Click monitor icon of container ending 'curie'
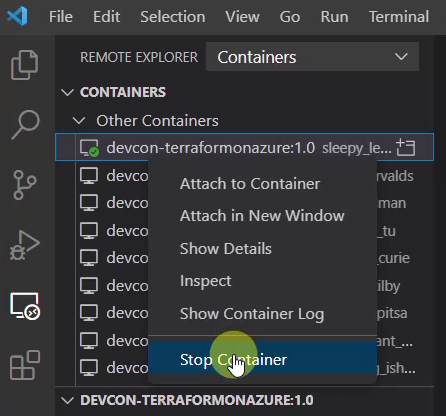The height and width of the screenshot is (416, 446). coord(89,258)
